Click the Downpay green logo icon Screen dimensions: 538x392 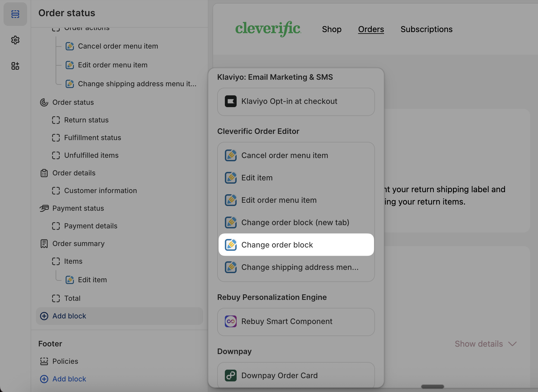pyautogui.click(x=231, y=376)
